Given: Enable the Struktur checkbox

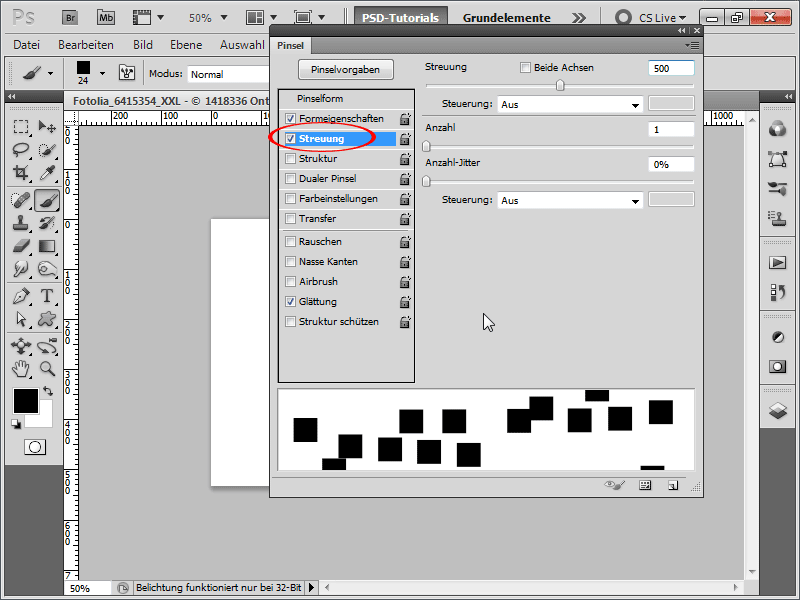Looking at the screenshot, I should pos(290,159).
